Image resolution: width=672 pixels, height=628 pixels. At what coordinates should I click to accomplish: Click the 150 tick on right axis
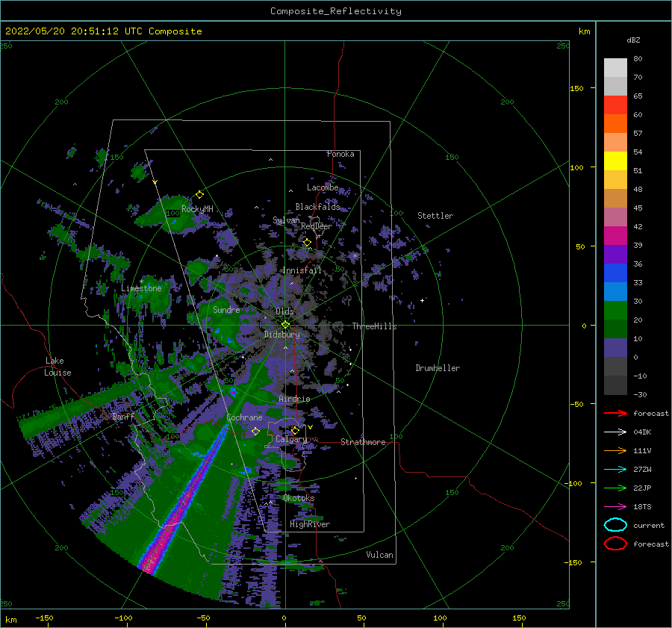click(x=577, y=88)
